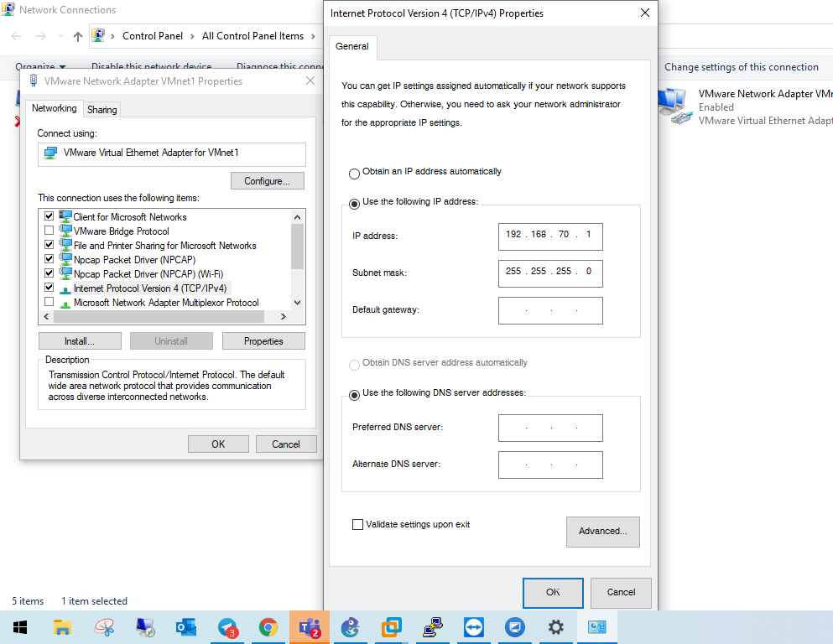Open the blue monitor remote app icon
The width and height of the screenshot is (833, 644).
click(x=515, y=627)
